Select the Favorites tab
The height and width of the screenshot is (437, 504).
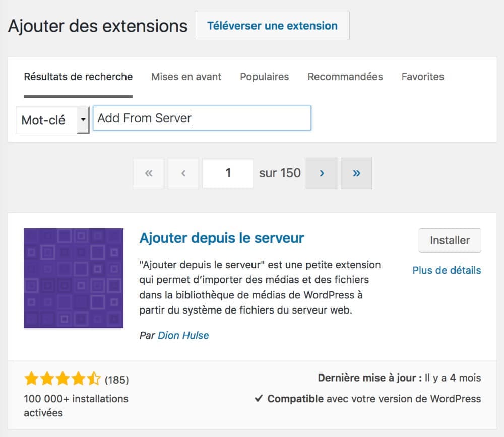[422, 77]
